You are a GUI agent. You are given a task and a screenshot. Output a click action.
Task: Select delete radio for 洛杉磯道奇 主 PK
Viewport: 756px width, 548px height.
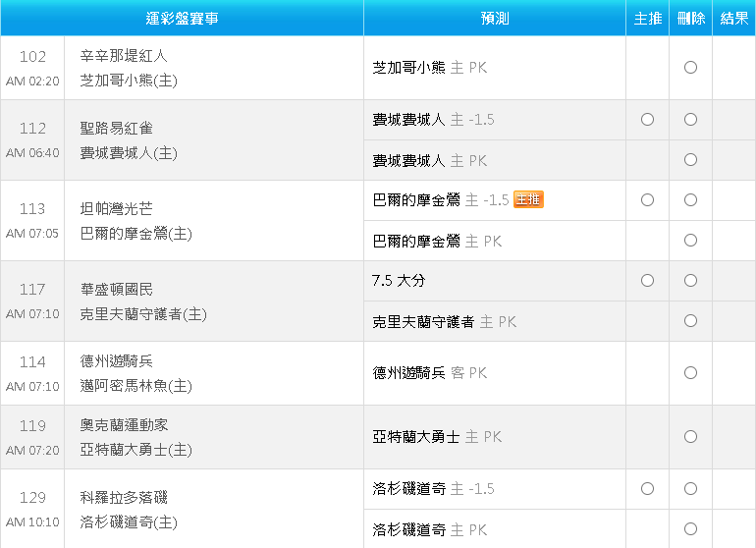690,529
